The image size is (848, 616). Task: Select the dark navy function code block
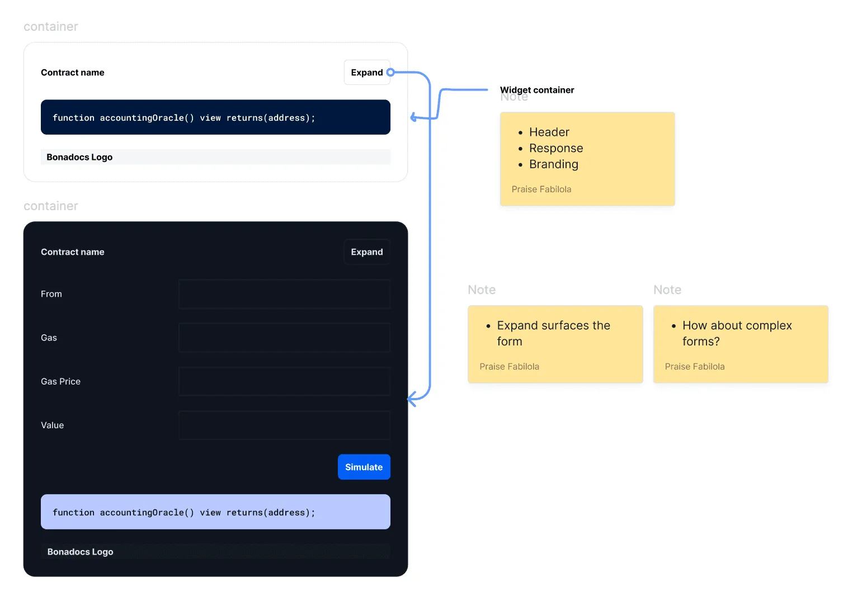tap(215, 117)
